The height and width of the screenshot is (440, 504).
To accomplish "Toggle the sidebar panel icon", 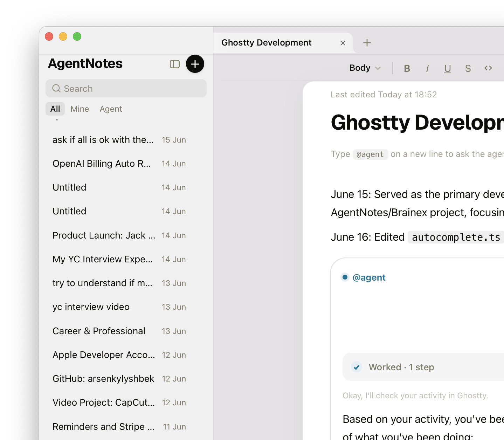I will coord(175,64).
